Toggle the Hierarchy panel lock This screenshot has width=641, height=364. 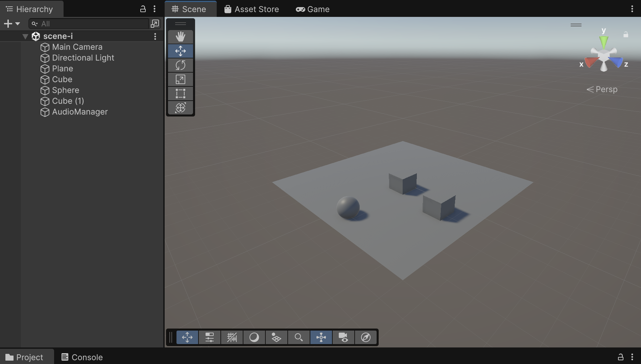[x=143, y=9]
